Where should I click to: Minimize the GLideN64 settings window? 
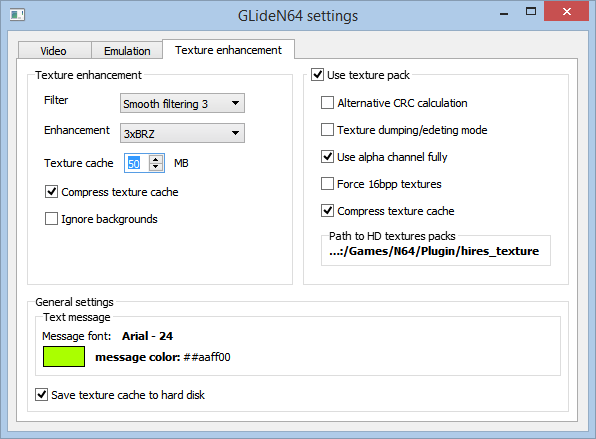click(504, 14)
